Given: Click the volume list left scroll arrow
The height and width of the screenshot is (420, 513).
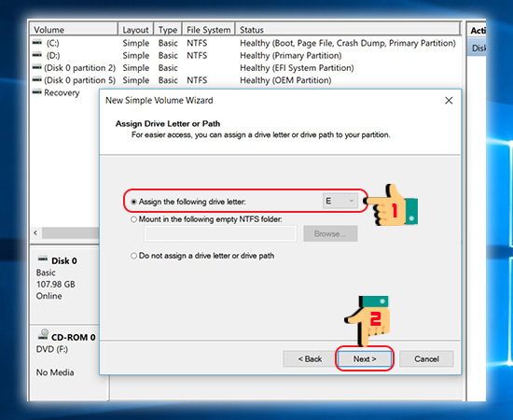Looking at the screenshot, I should click(x=35, y=233).
